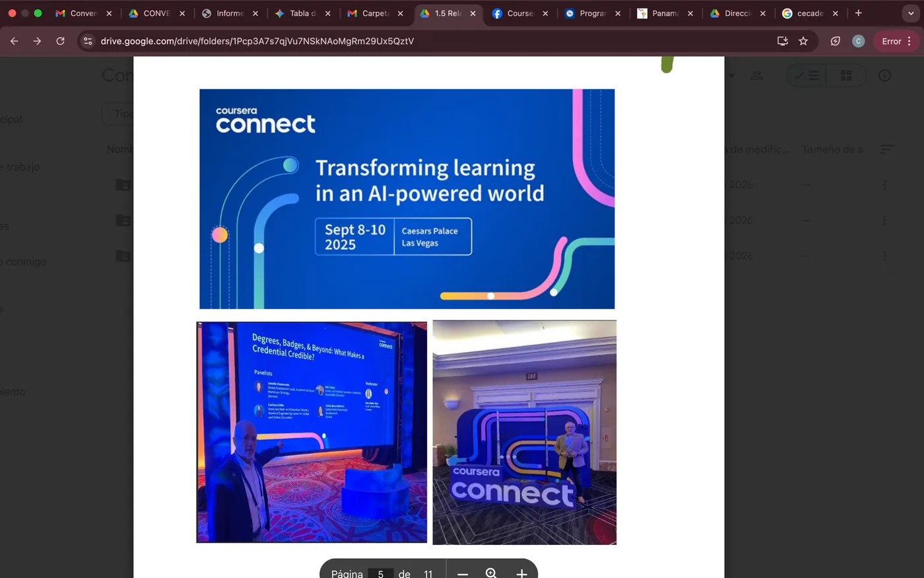Select the 'Degrees, Badges, & Beyond' stage photo

point(312,432)
